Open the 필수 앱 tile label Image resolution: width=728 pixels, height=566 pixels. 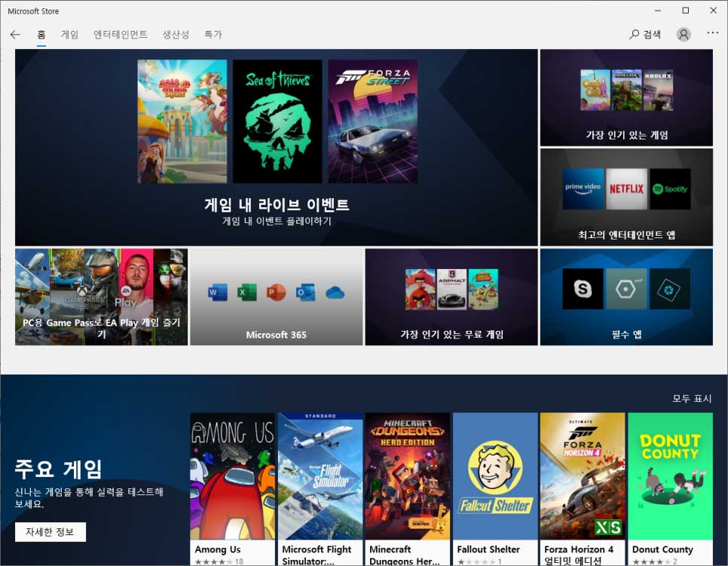[626, 335]
